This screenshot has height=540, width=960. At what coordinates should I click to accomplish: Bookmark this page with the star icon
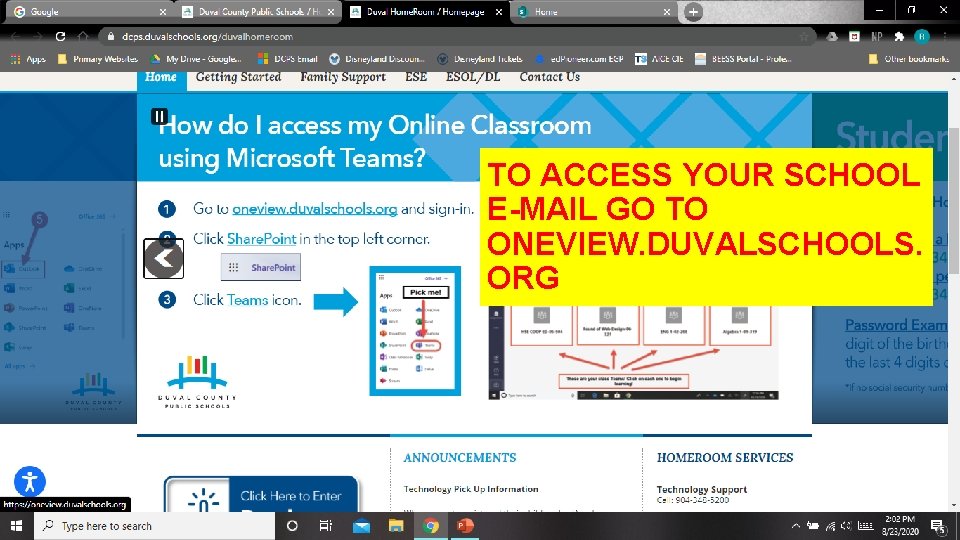click(804, 37)
